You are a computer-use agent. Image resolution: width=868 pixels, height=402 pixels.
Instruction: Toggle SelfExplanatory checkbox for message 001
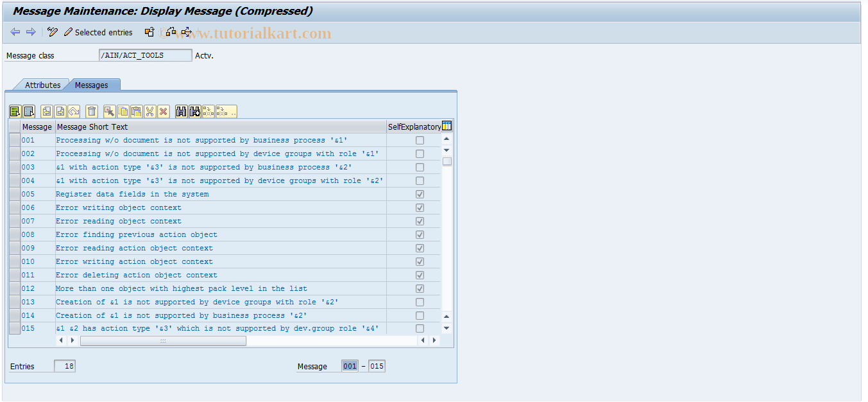(420, 140)
